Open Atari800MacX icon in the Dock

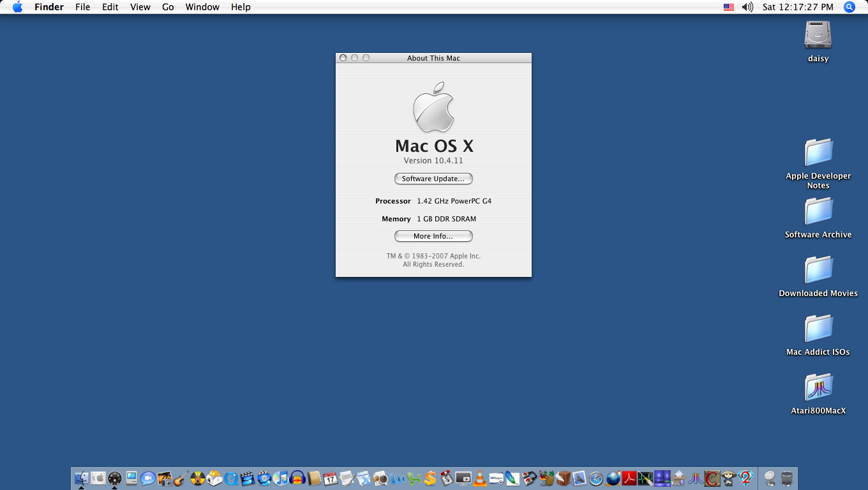pos(696,478)
